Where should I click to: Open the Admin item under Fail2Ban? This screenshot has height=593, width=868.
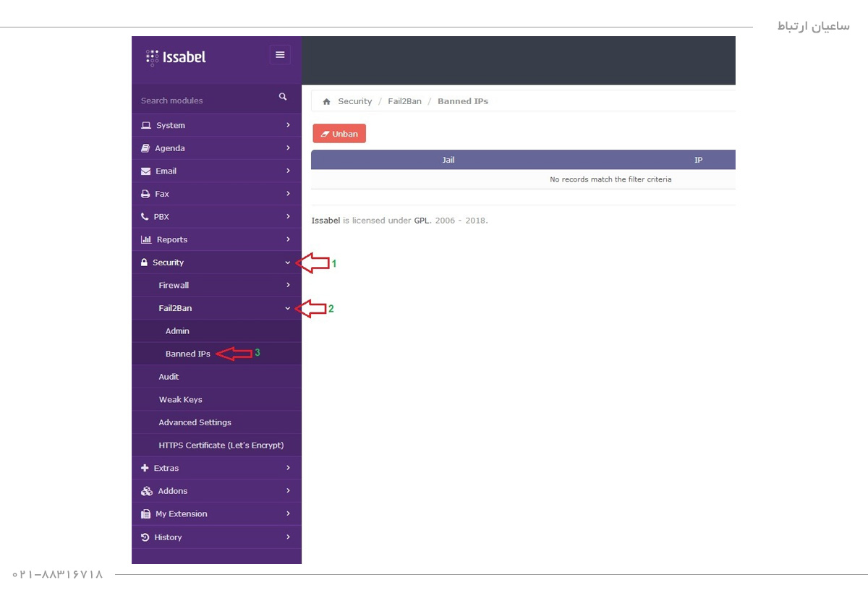(177, 331)
